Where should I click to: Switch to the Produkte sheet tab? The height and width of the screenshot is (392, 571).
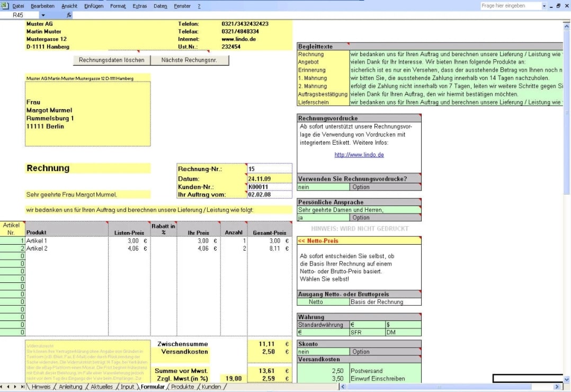[x=182, y=387]
